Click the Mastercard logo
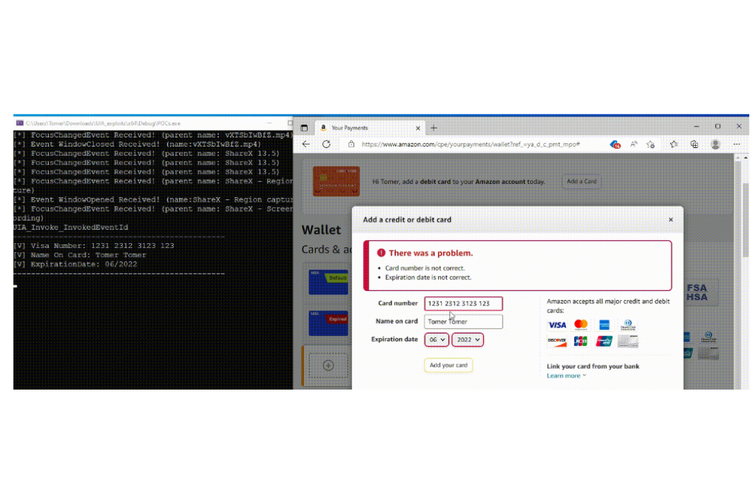 click(x=581, y=325)
